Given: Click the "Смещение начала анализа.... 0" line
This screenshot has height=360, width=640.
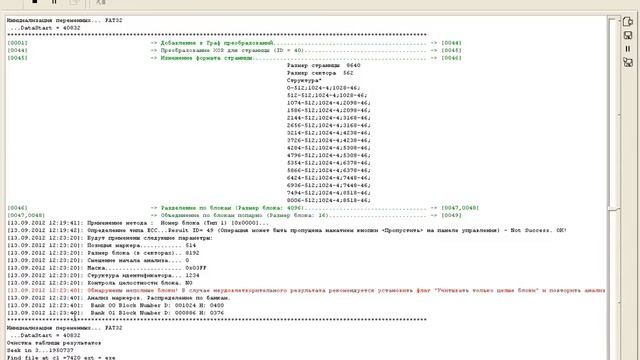Looking at the screenshot, I should 98,260.
